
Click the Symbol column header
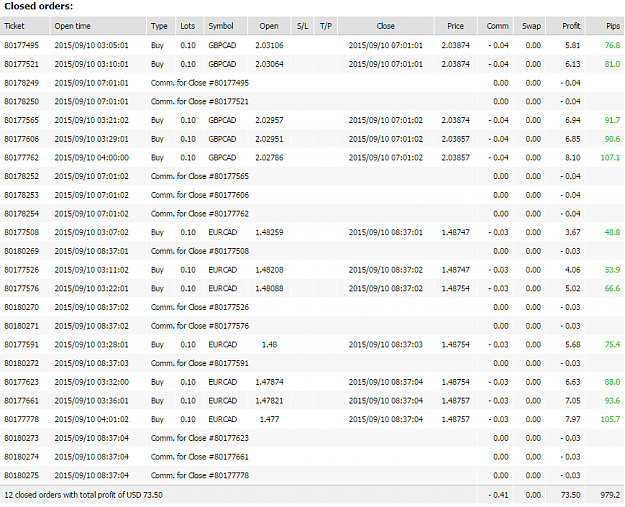[226, 26]
